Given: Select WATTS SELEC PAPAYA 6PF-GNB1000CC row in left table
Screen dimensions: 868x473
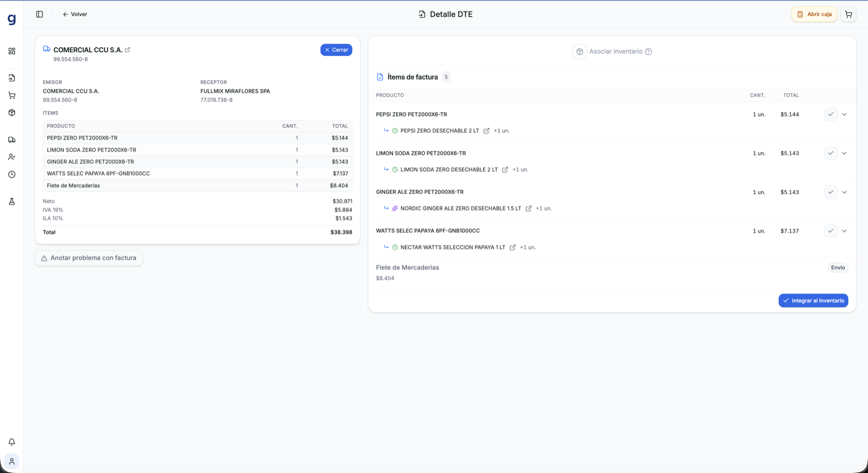Looking at the screenshot, I should point(197,174).
